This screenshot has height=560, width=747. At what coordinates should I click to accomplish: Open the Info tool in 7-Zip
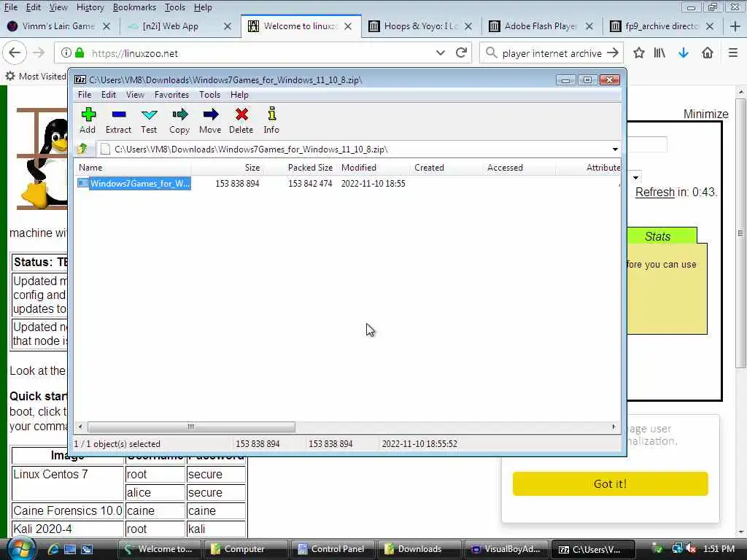(x=271, y=120)
